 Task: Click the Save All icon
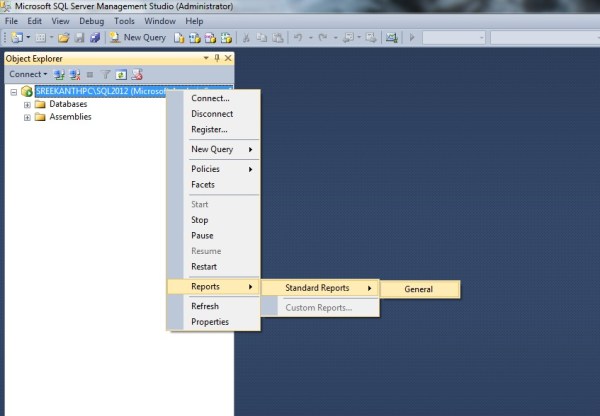pyautogui.click(x=95, y=37)
